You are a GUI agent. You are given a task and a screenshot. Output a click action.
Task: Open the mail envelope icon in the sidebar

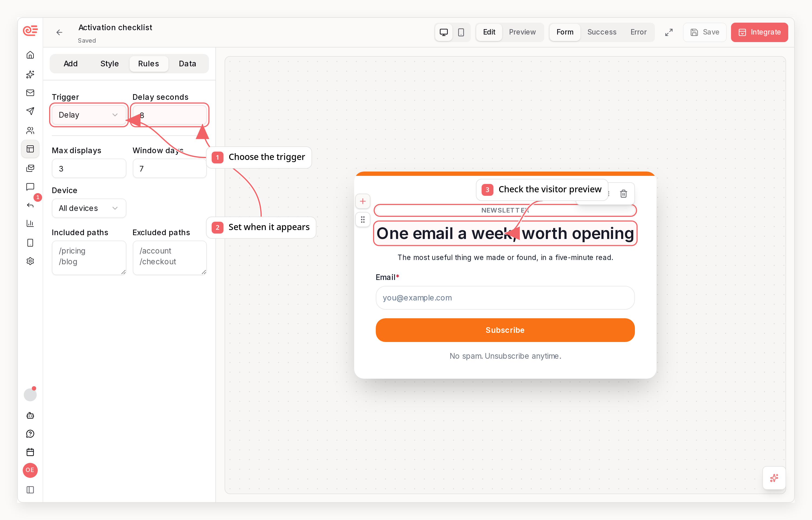point(30,93)
